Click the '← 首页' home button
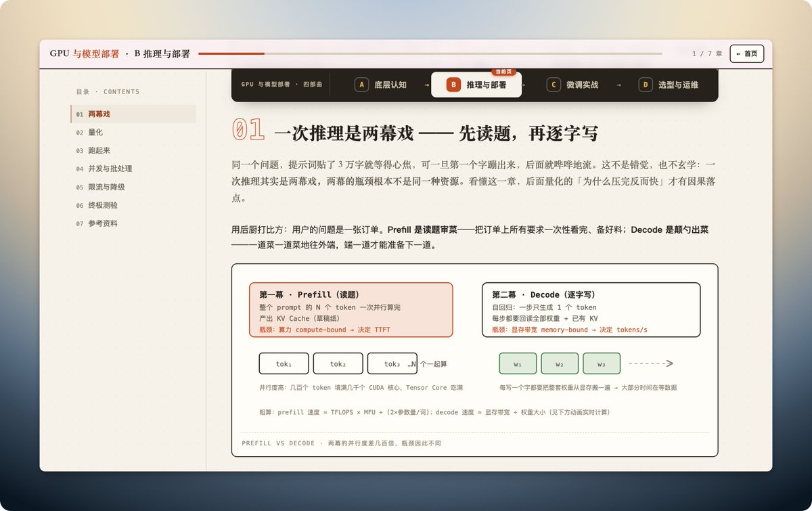Viewport: 812px width, 511px height. pos(747,53)
